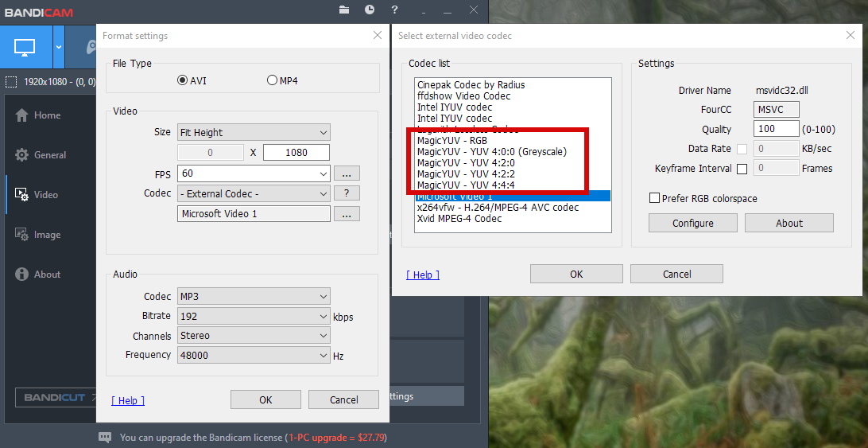Click the help question mark icon in title bar
868x448 pixels.
pyautogui.click(x=395, y=10)
